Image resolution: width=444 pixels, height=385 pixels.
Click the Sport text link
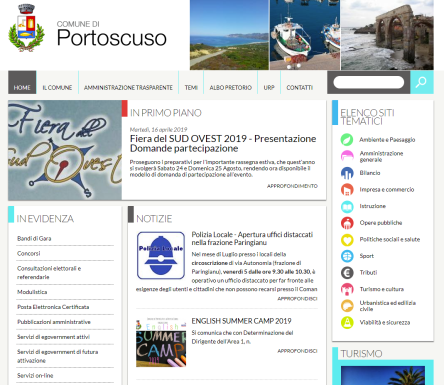pos(367,256)
